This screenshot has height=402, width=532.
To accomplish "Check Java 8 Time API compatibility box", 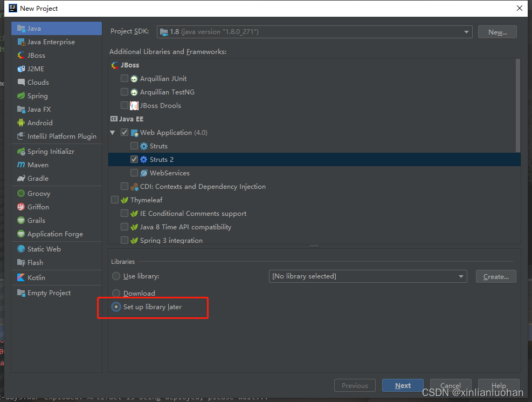I will (x=125, y=227).
